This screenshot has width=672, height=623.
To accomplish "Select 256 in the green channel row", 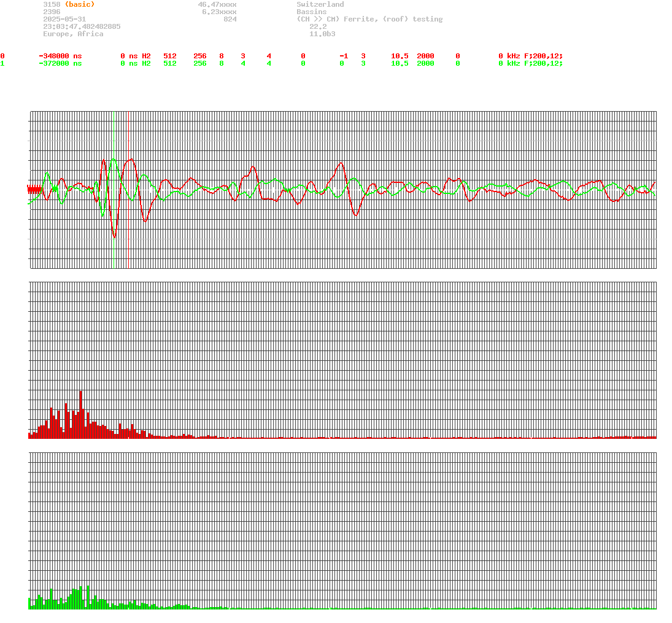I will tap(200, 63).
